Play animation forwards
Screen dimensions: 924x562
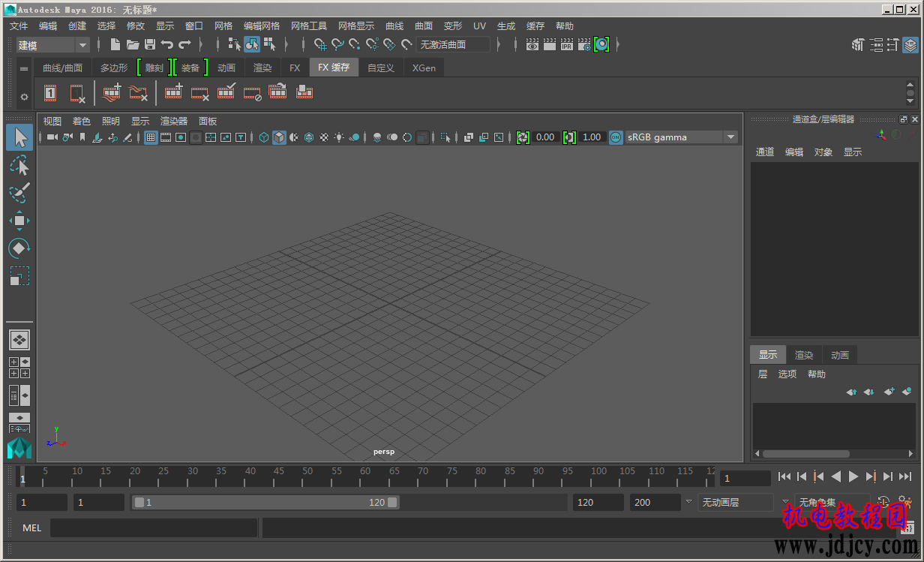853,476
